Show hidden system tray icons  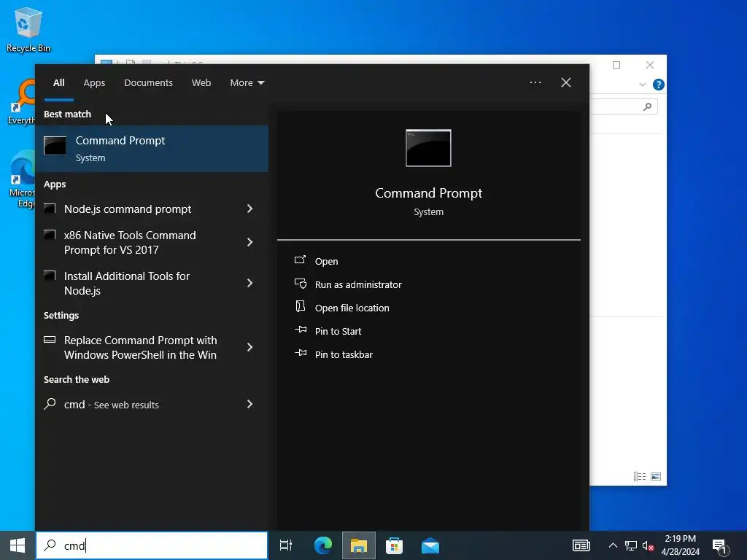pyautogui.click(x=613, y=545)
